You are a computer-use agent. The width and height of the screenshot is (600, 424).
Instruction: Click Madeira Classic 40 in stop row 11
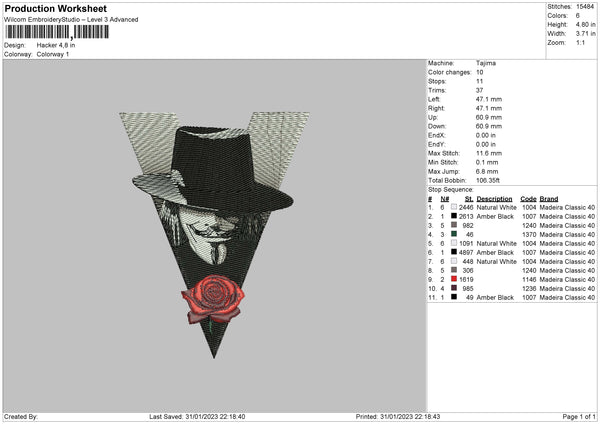[567, 297]
